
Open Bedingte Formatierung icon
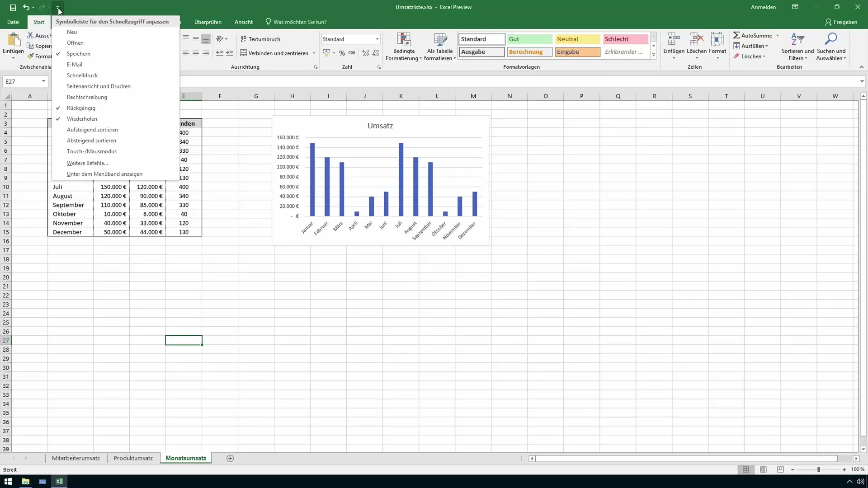point(404,40)
